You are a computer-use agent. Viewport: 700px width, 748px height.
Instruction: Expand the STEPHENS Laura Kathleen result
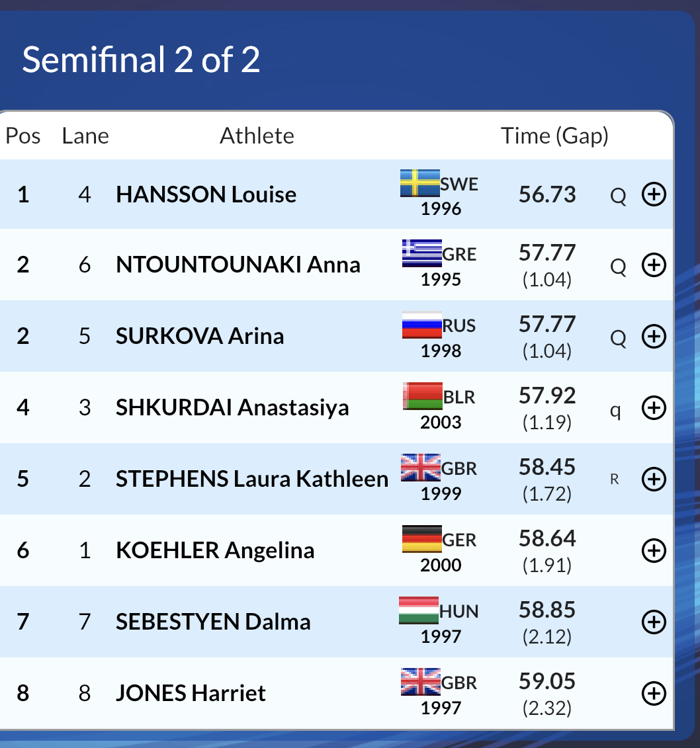[x=654, y=479]
